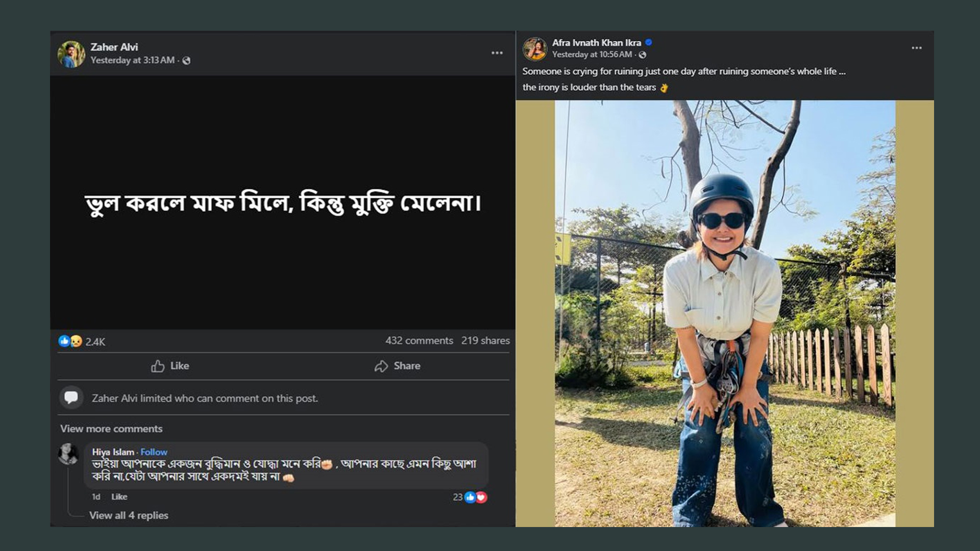The height and width of the screenshot is (551, 980).
Task: Share Zaher Alvi's post
Action: click(x=398, y=366)
